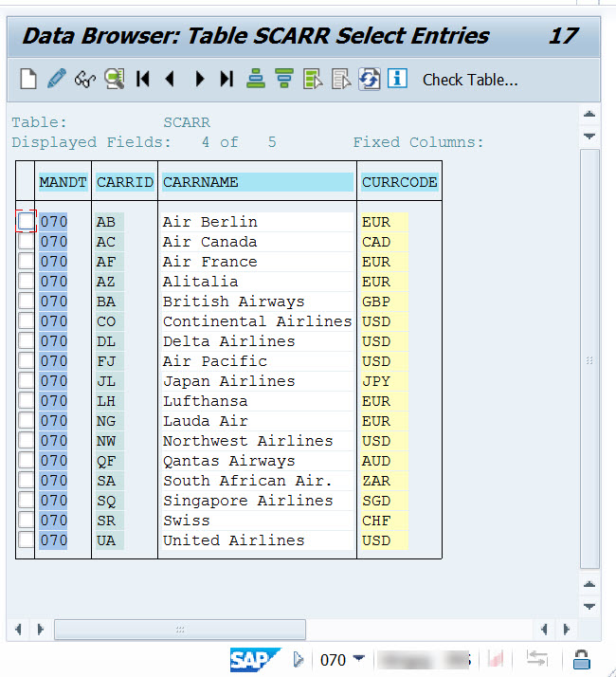The width and height of the screenshot is (616, 677).
Task: Click the CARRNAME column header
Action: click(x=257, y=182)
